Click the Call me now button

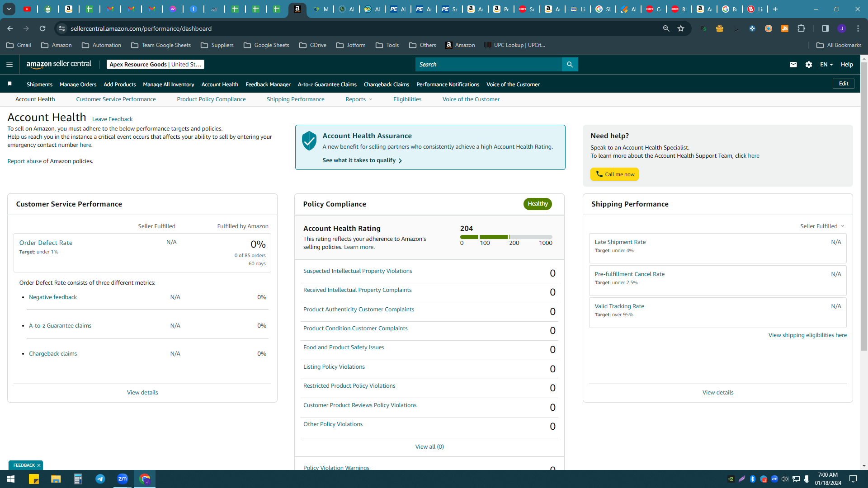(x=614, y=174)
